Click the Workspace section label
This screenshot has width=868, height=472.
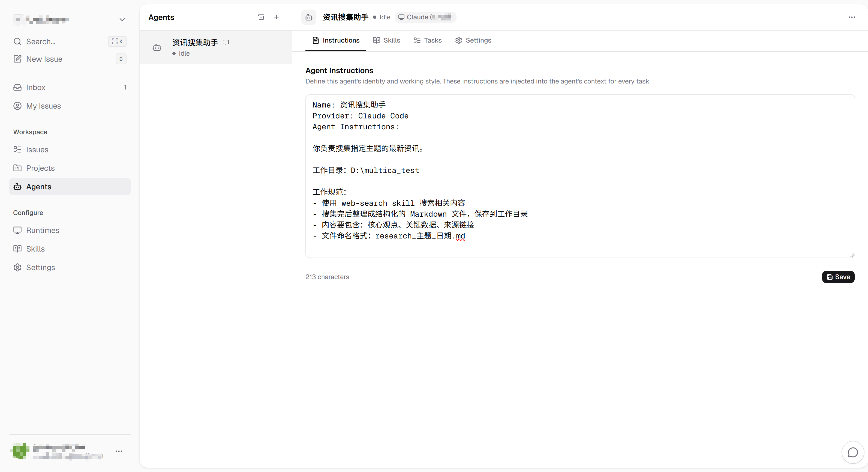(x=30, y=132)
